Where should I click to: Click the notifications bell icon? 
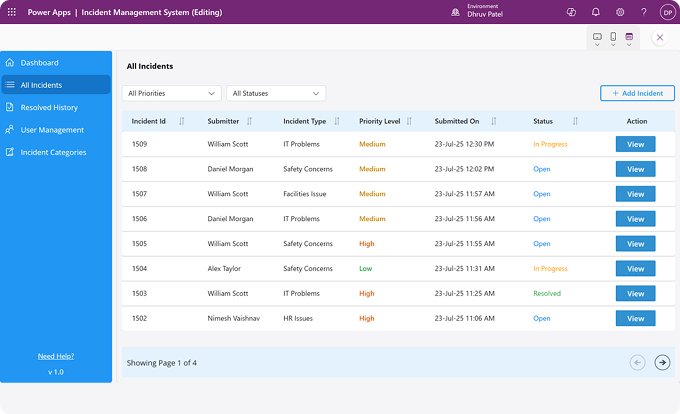tap(596, 12)
